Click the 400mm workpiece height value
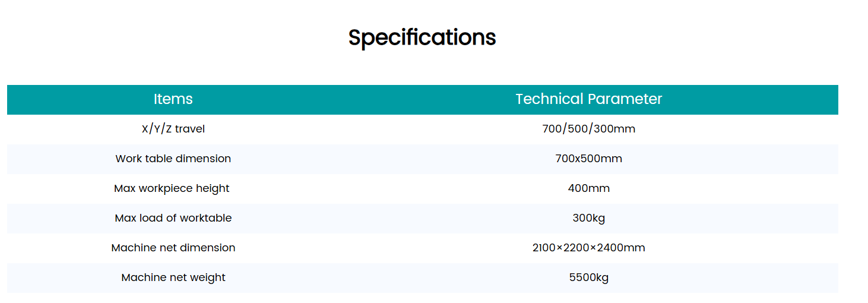The image size is (868, 303). pyautogui.click(x=588, y=188)
